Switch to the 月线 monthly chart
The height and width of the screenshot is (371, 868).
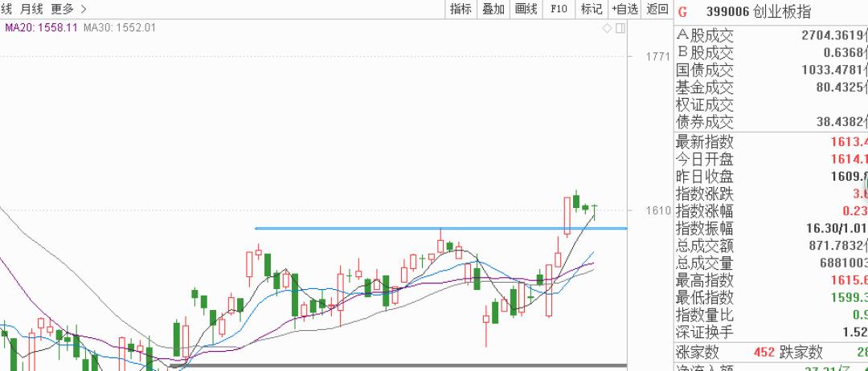(31, 9)
